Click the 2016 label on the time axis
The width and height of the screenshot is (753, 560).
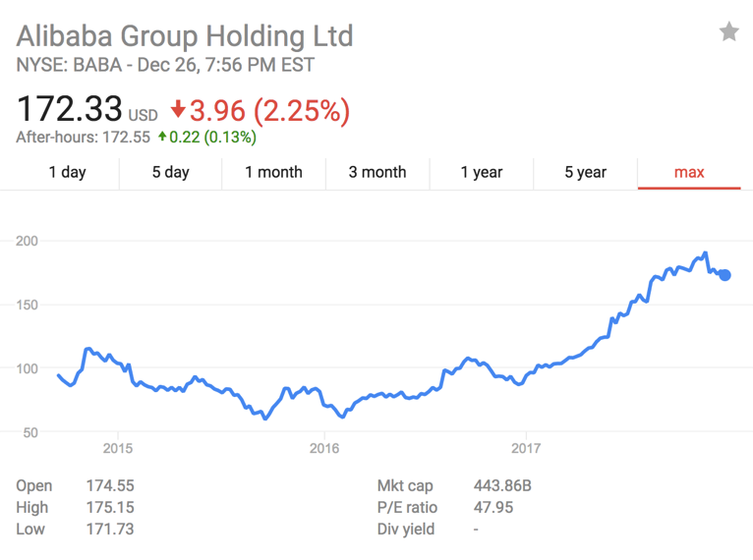click(x=323, y=449)
